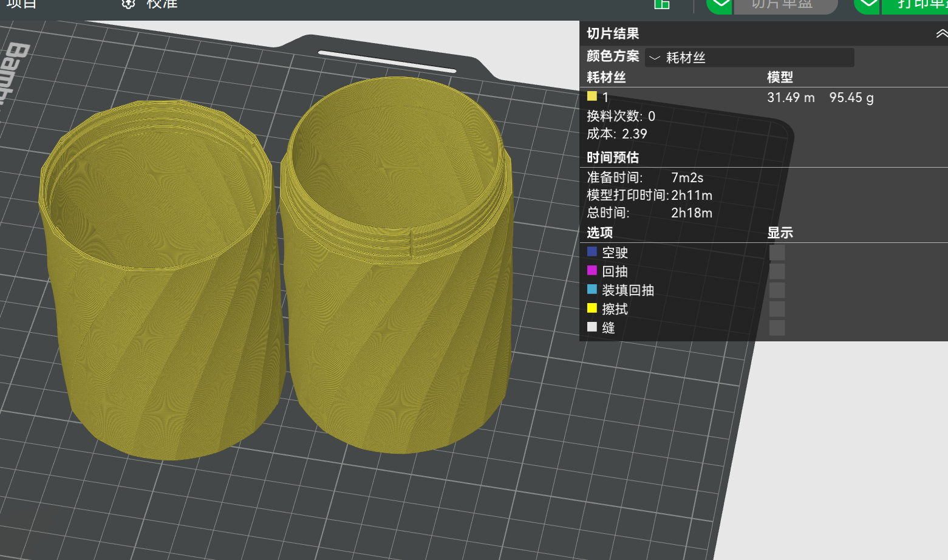Collapse the 切片结果 panel with the chevron
This screenshot has height=560, width=948.
941,34
